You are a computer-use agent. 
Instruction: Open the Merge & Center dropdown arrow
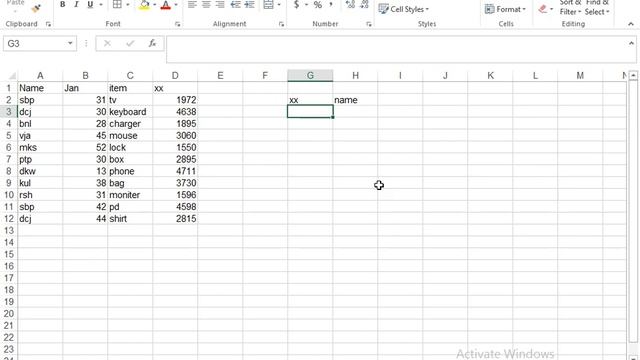(279, 5)
